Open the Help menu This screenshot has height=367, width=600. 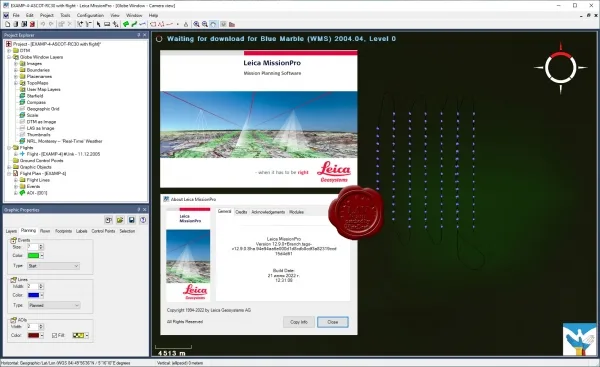coord(153,15)
